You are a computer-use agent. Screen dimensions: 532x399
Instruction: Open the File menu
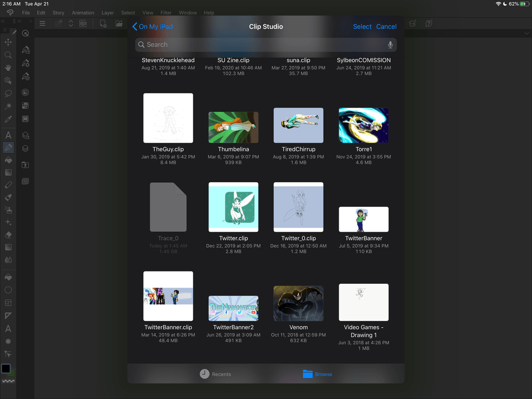pyautogui.click(x=26, y=13)
